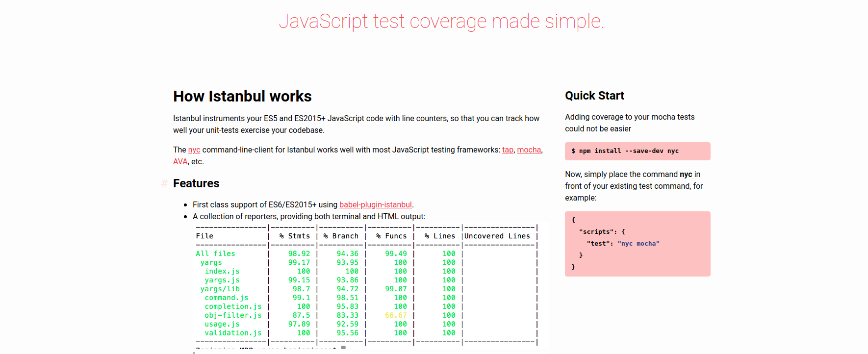Image resolution: width=868 pixels, height=354 pixels.
Task: Open the AVA framework link
Action: coord(180,162)
